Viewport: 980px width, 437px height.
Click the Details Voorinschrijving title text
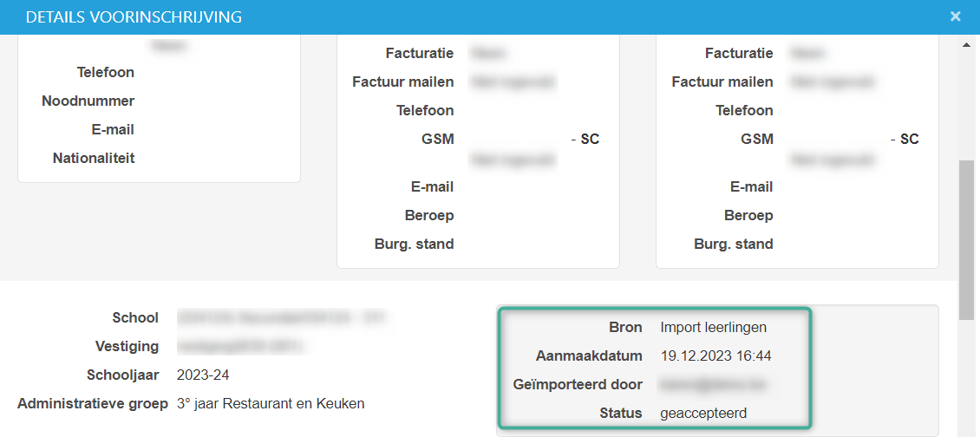pyautogui.click(x=134, y=17)
